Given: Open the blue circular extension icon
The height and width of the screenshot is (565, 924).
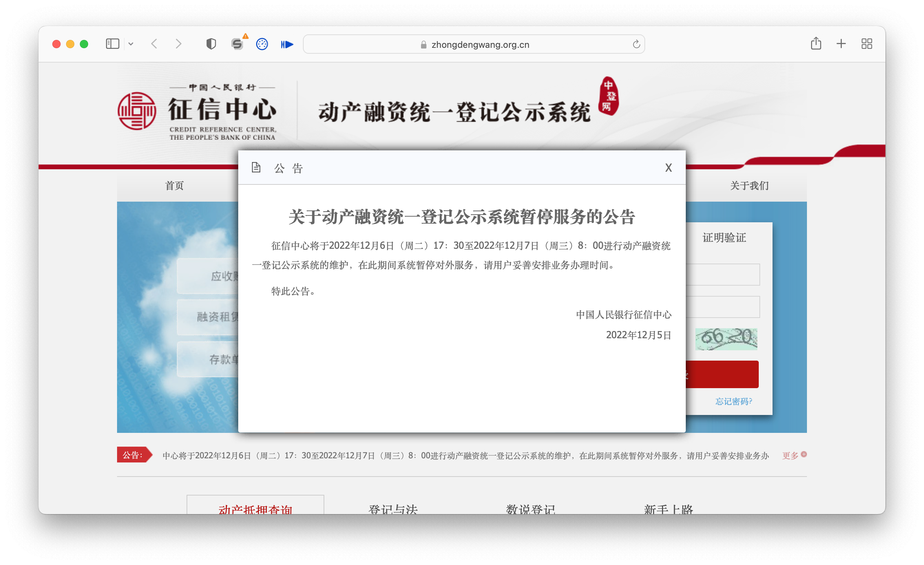Looking at the screenshot, I should pyautogui.click(x=262, y=44).
